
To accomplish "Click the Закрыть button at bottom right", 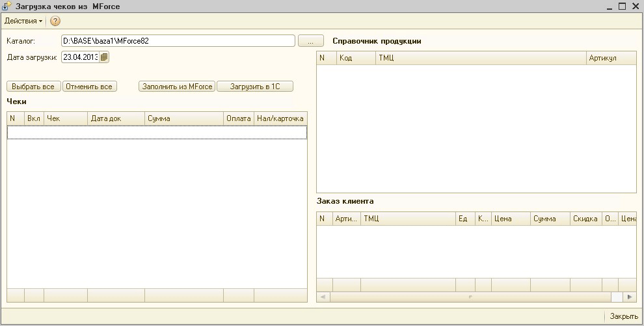I will pyautogui.click(x=623, y=316).
